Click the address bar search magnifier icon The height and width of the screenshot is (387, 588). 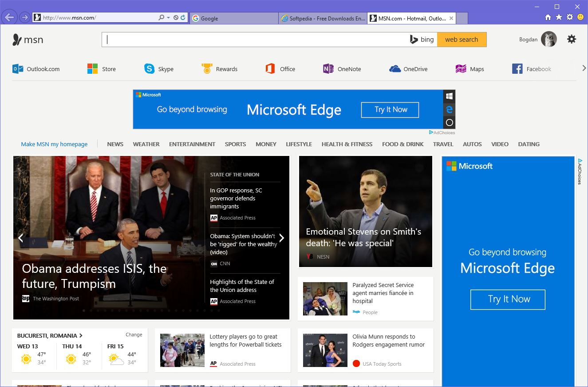point(162,18)
